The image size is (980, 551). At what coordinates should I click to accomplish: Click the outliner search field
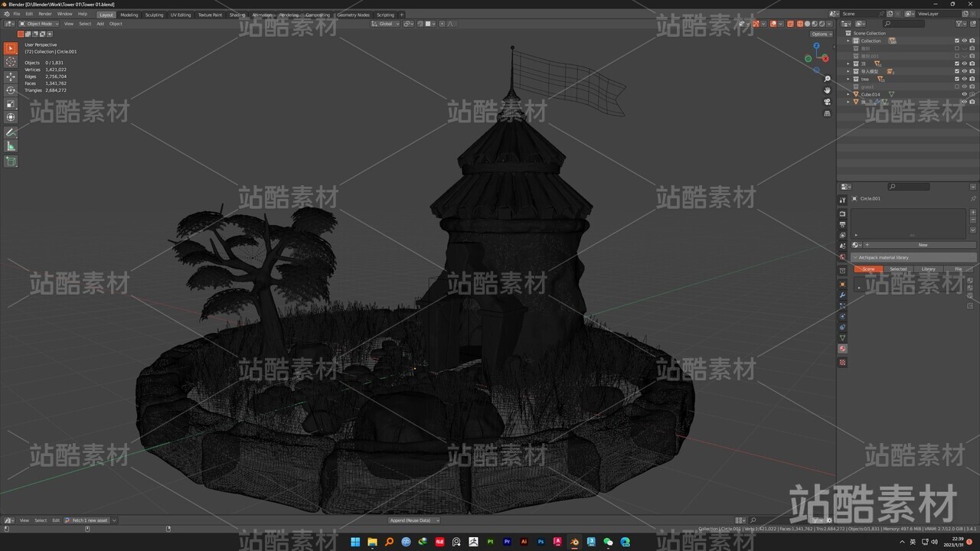[x=905, y=24]
